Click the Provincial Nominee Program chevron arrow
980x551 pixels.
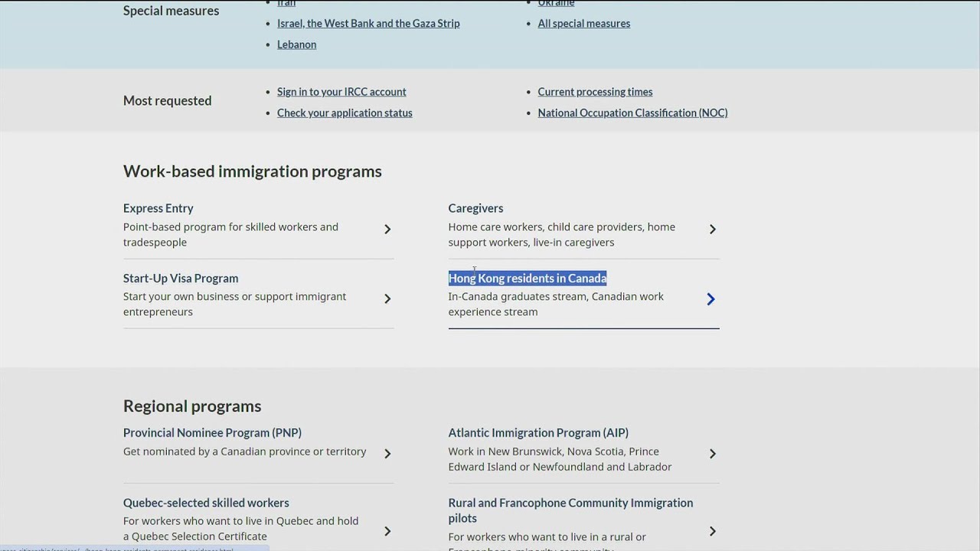(387, 453)
